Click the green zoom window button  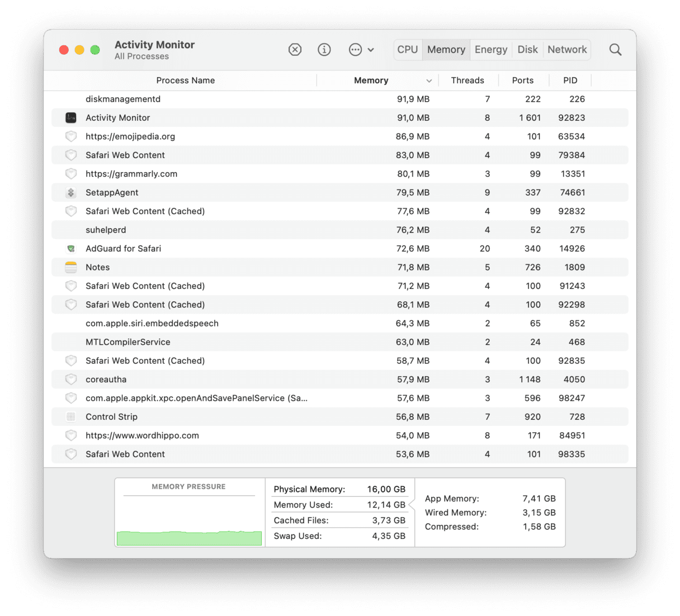[x=95, y=50]
